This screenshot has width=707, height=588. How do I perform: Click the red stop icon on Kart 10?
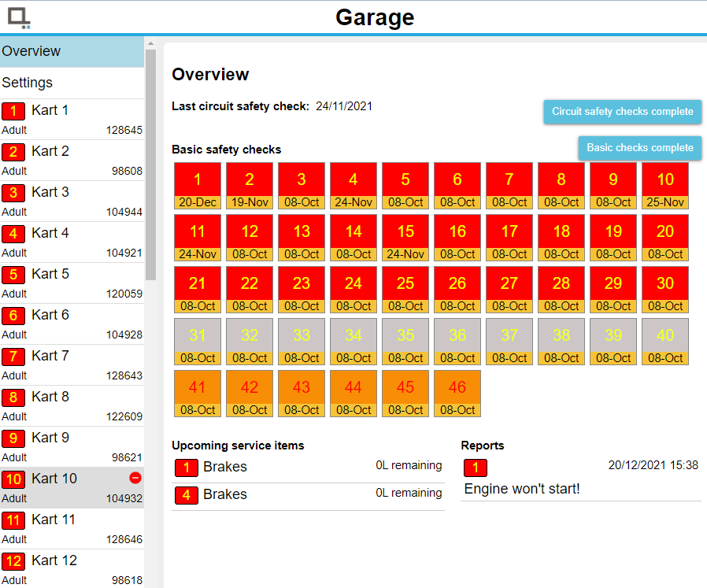pyautogui.click(x=135, y=478)
